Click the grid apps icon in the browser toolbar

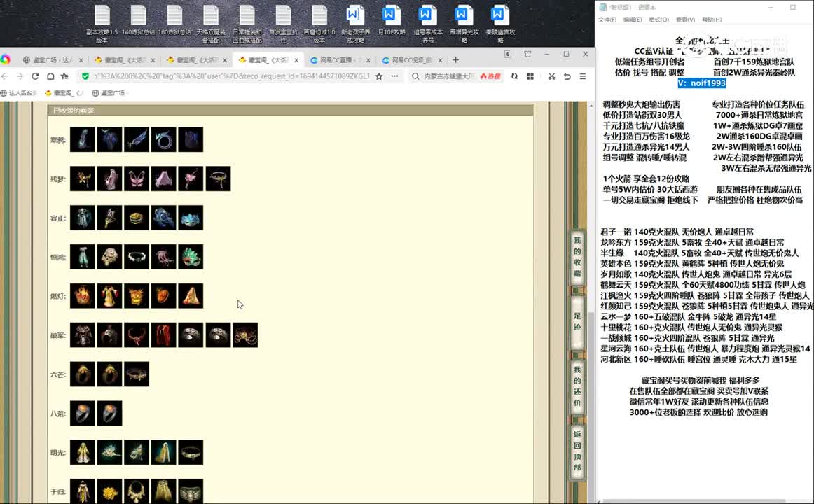tap(530, 76)
